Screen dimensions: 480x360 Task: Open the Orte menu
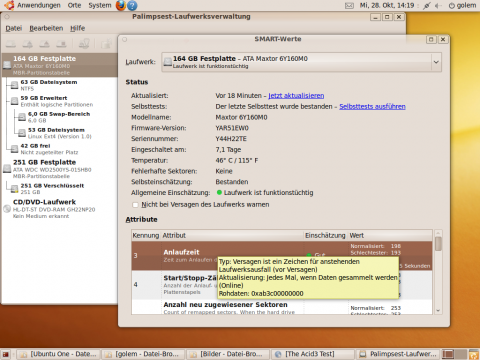74,5
